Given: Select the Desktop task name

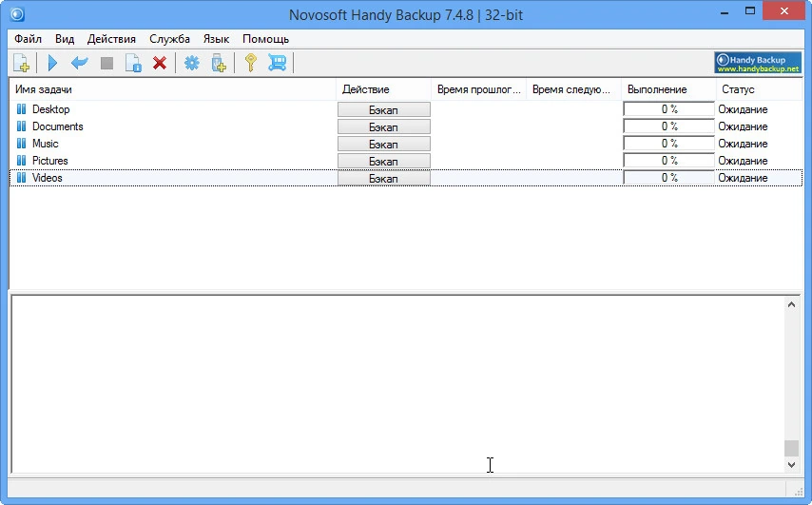Looking at the screenshot, I should point(50,109).
